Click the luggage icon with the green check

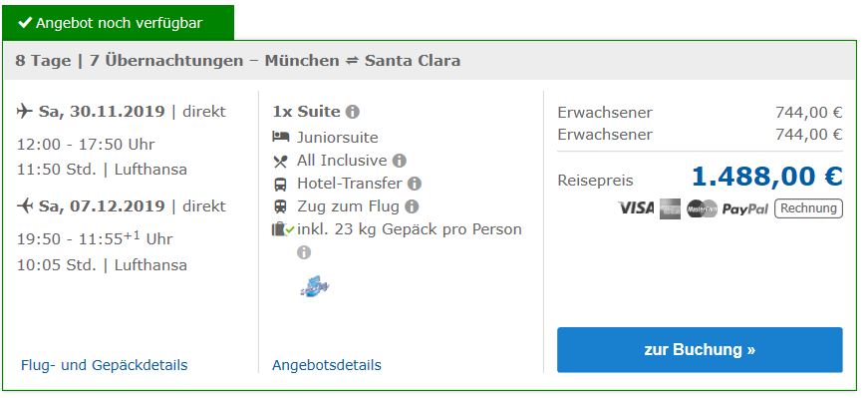click(x=283, y=229)
